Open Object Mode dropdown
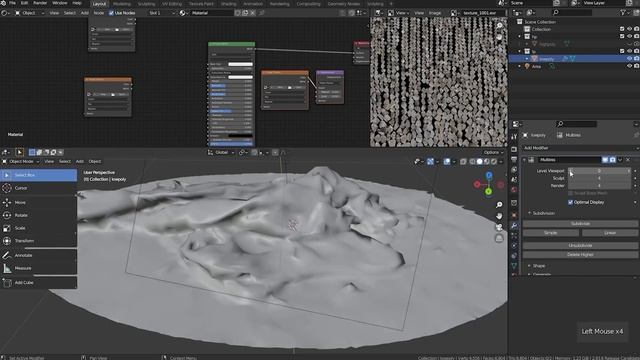This screenshot has height=360, width=640. coord(21,162)
